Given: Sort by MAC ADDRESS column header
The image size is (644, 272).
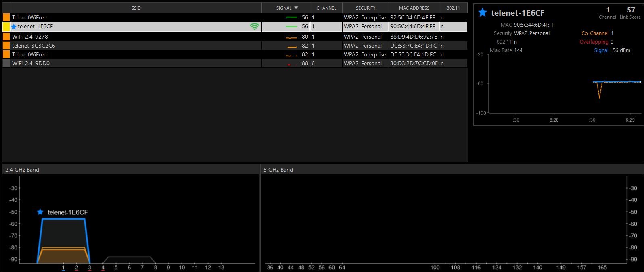Looking at the screenshot, I should (414, 8).
